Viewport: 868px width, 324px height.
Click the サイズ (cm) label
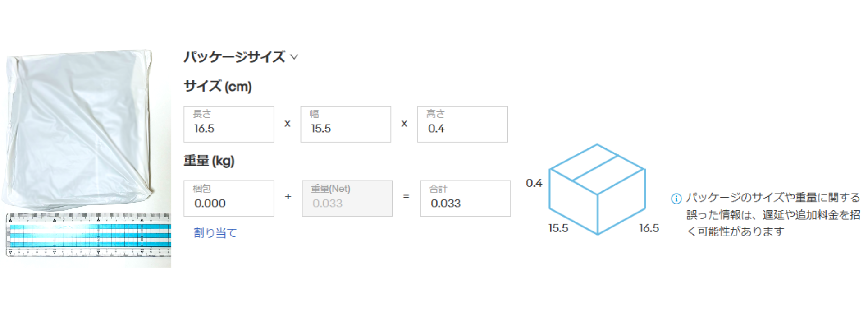tap(218, 86)
